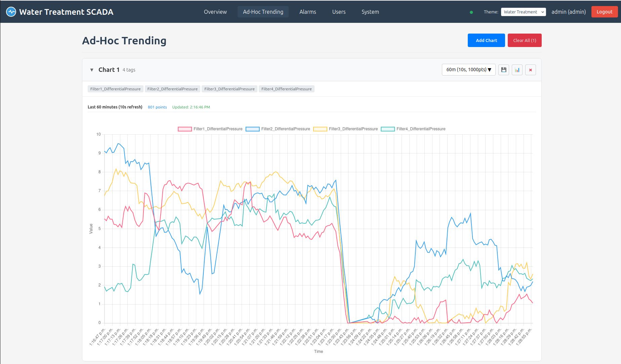Navigate to the Users page
This screenshot has height=364, width=621.
point(339,12)
